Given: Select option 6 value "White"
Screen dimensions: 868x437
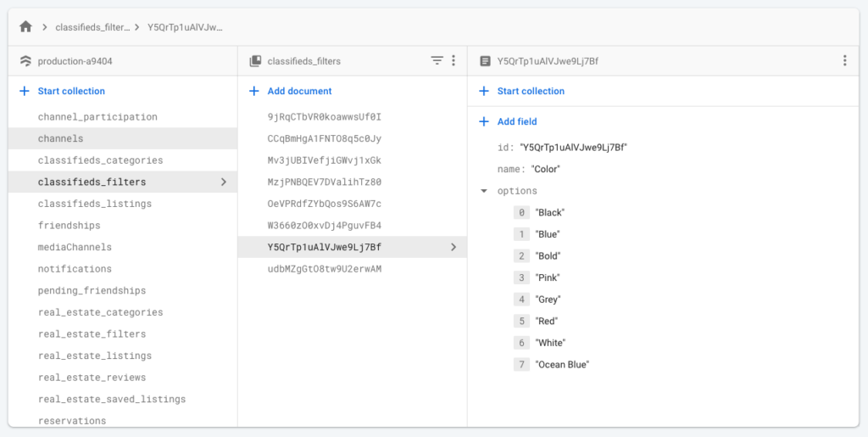Looking at the screenshot, I should (550, 343).
